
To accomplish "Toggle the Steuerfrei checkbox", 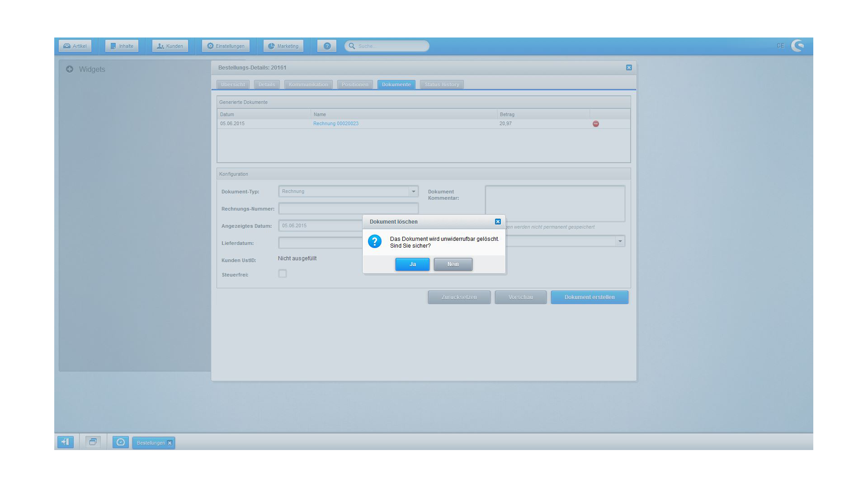I will click(283, 274).
